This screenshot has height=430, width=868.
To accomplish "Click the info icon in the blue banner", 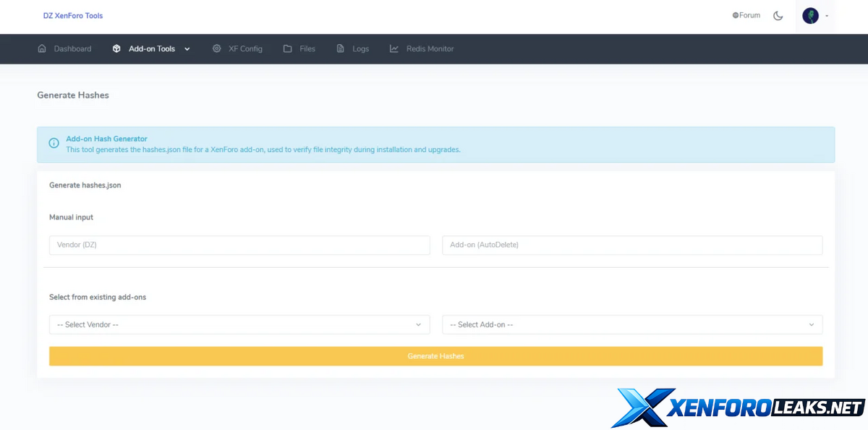I will (x=54, y=143).
